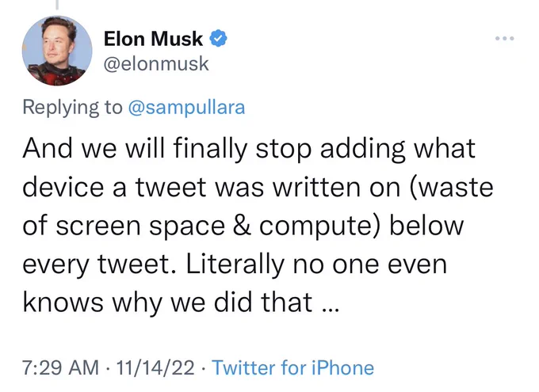Click the trailing ellipsis ending the tweet
This screenshot has height=392, width=539.
(x=331, y=309)
